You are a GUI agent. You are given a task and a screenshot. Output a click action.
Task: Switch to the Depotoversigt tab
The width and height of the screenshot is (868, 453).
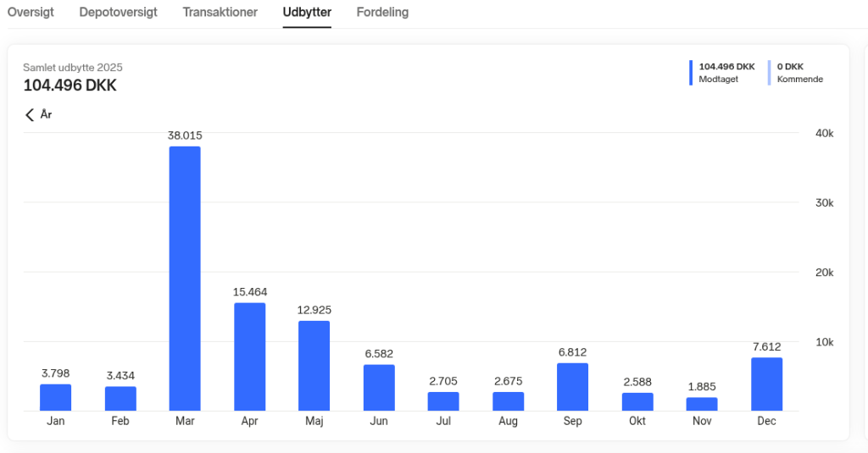pyautogui.click(x=118, y=13)
